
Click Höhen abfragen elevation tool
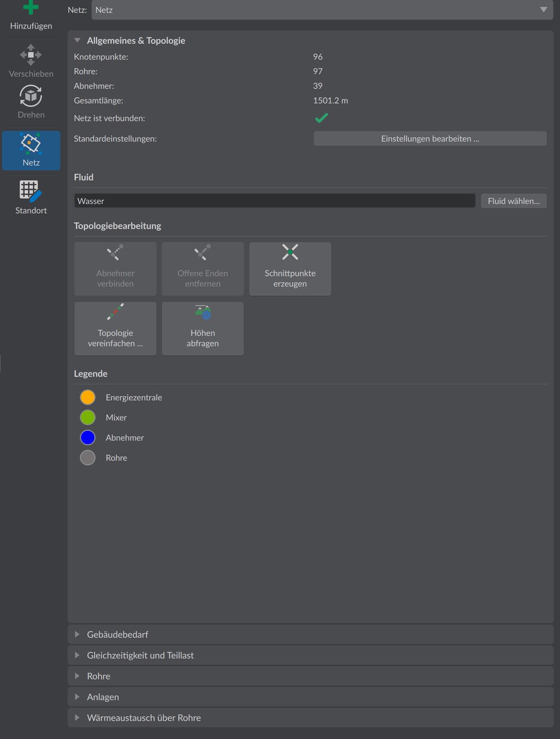pos(203,329)
